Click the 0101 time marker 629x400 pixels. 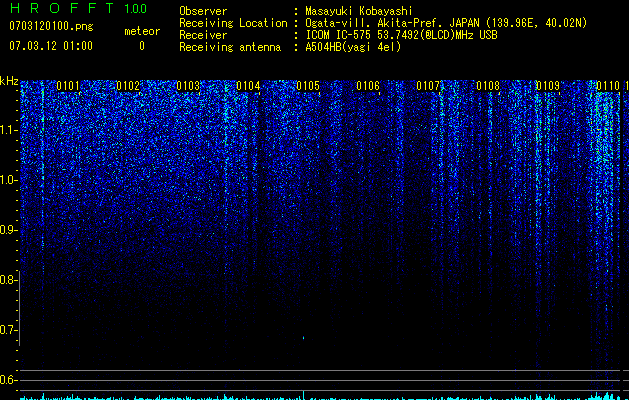click(68, 86)
